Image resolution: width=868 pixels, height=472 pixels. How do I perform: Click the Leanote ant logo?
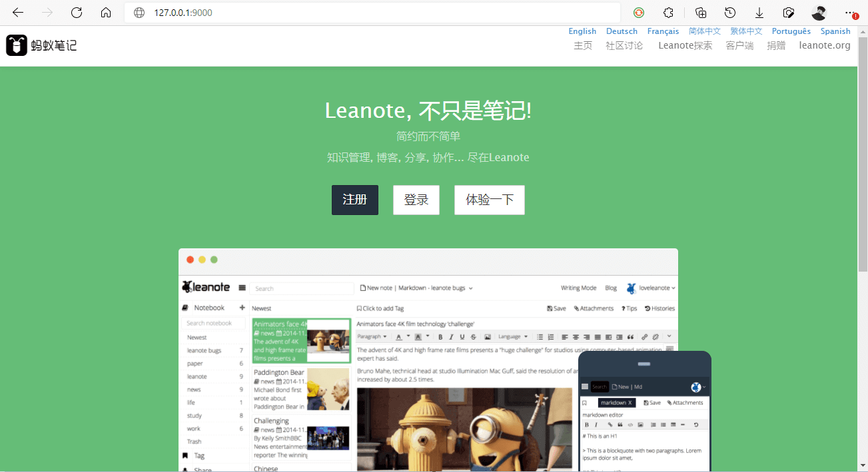16,45
